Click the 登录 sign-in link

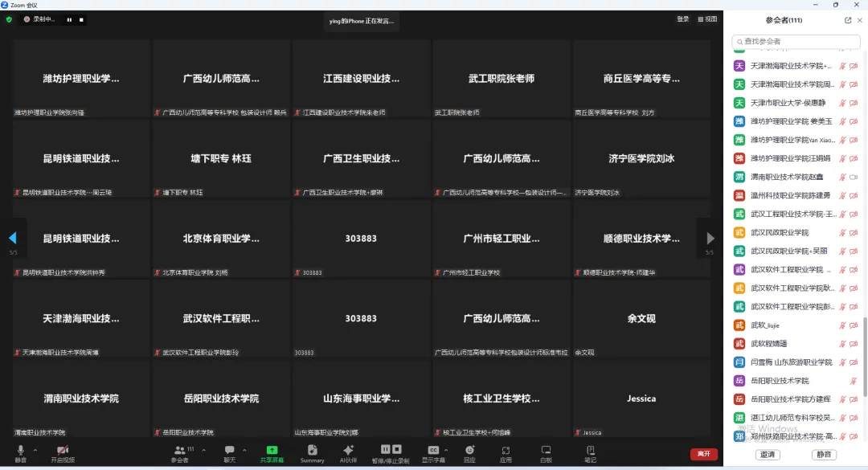click(x=682, y=18)
